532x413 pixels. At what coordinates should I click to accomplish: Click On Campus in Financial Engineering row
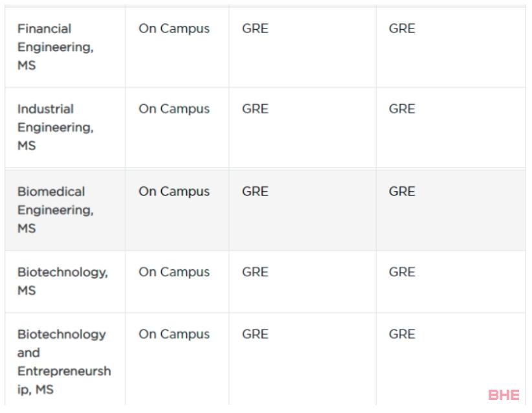pyautogui.click(x=174, y=29)
